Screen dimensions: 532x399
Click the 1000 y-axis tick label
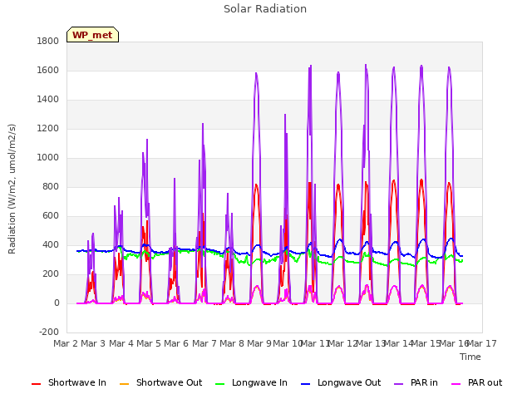48,158
